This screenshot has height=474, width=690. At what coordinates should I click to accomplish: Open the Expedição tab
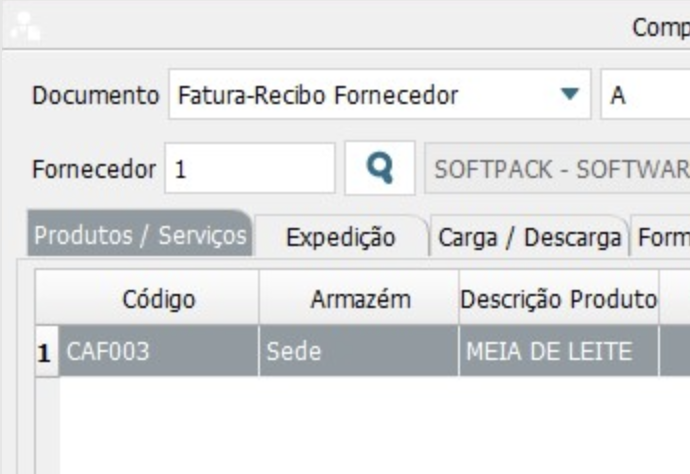pos(340,238)
